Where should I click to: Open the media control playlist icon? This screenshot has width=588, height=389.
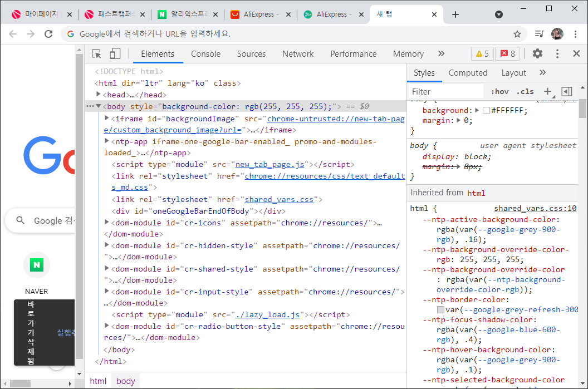[x=539, y=34]
